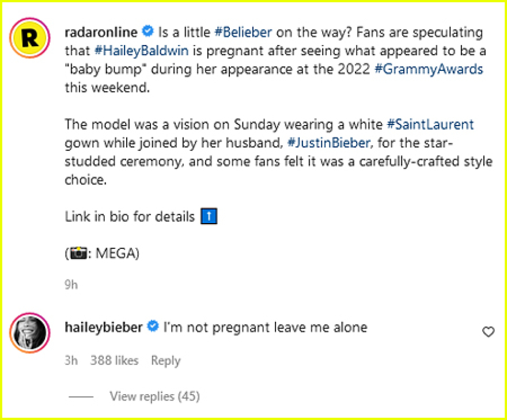Viewport: 507px width, 420px height.
Task: Expand View replies (45)
Action: 154,396
